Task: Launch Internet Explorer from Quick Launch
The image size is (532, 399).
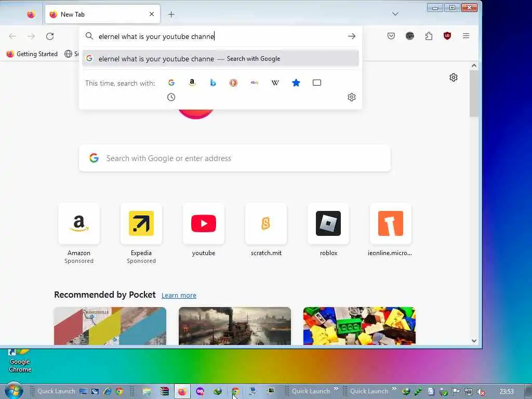Action: 108,391
